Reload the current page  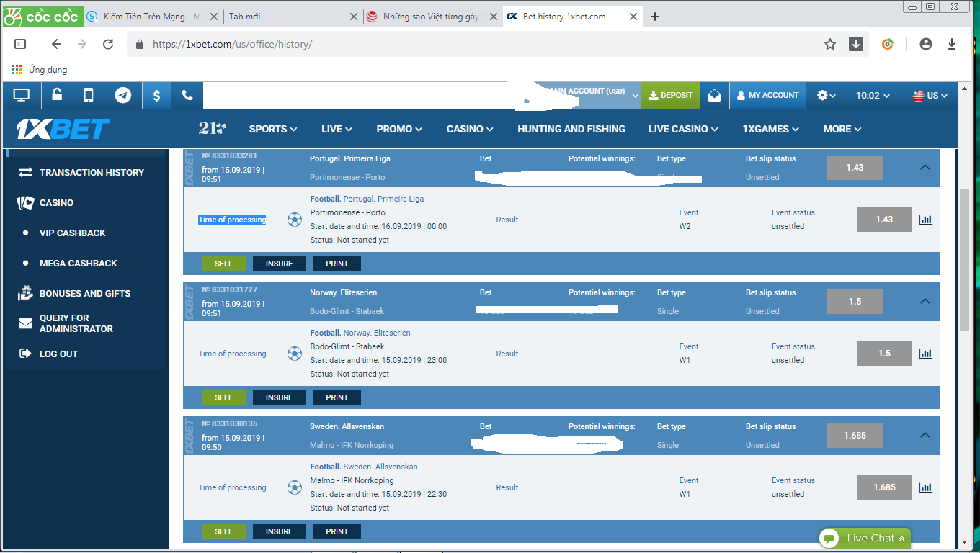(108, 44)
